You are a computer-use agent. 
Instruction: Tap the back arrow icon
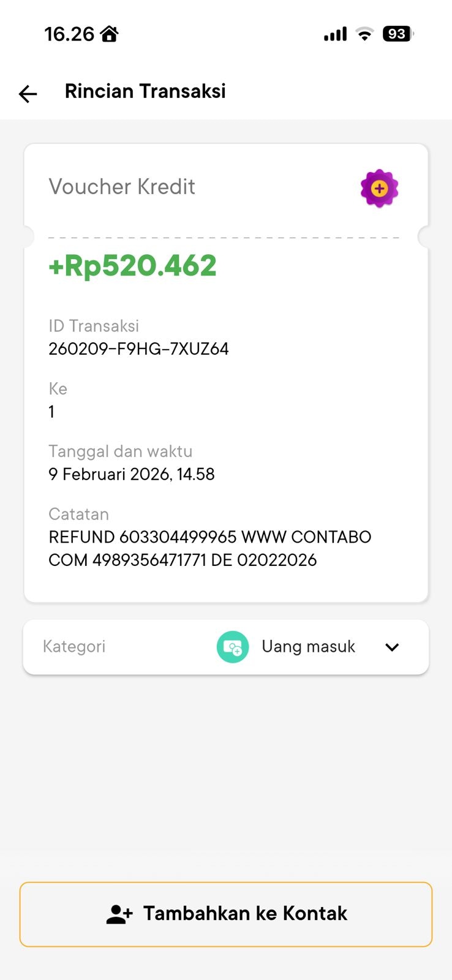[x=28, y=93]
